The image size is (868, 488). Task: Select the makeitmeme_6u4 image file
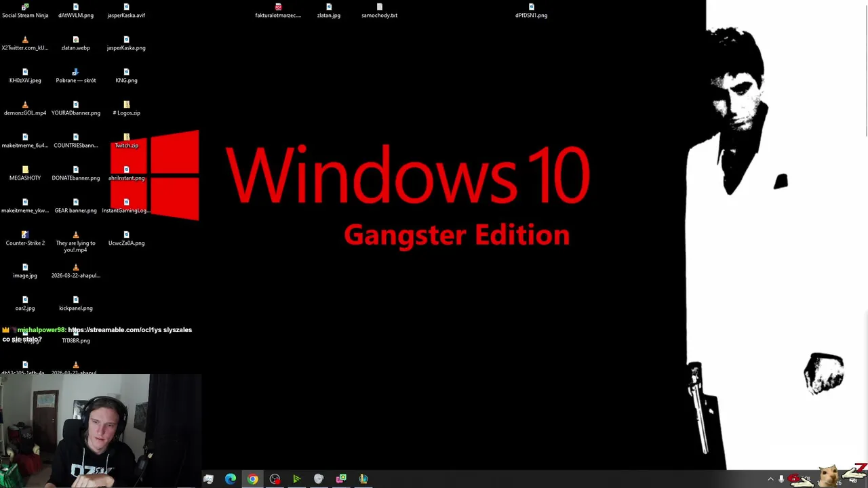click(x=25, y=141)
